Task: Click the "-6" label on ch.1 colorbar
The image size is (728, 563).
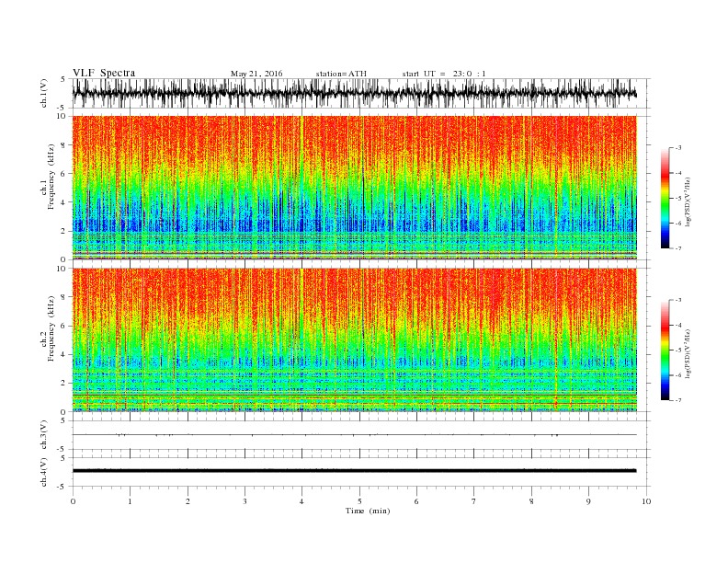Action: point(677,223)
